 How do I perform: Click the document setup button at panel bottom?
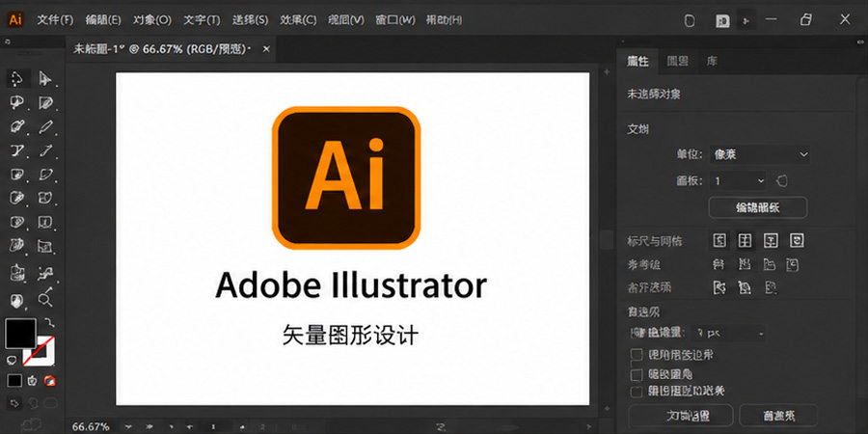[x=680, y=416]
